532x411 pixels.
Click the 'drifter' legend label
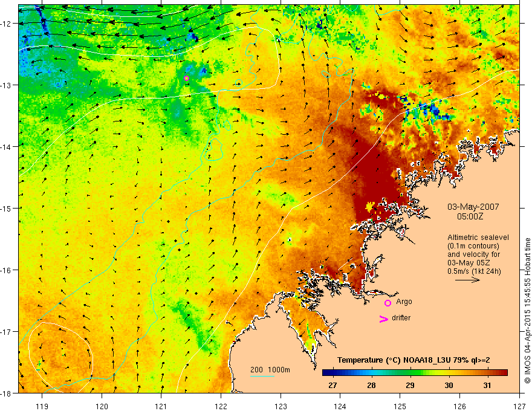pos(401,318)
